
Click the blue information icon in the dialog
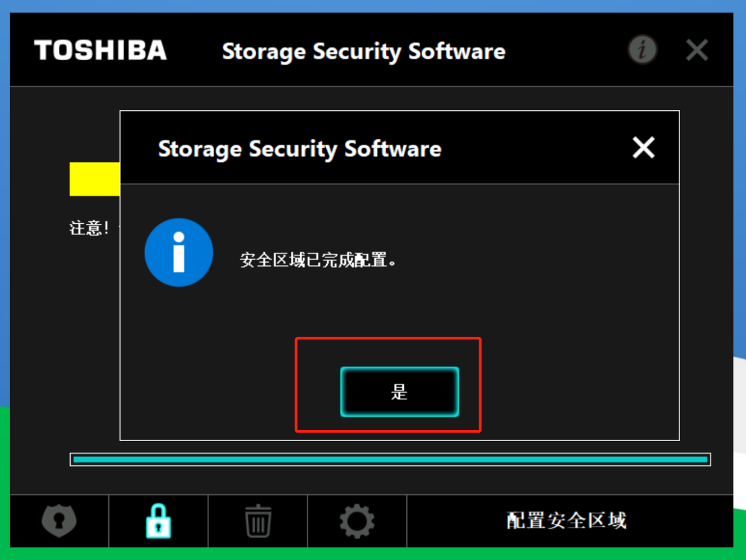pos(179,253)
